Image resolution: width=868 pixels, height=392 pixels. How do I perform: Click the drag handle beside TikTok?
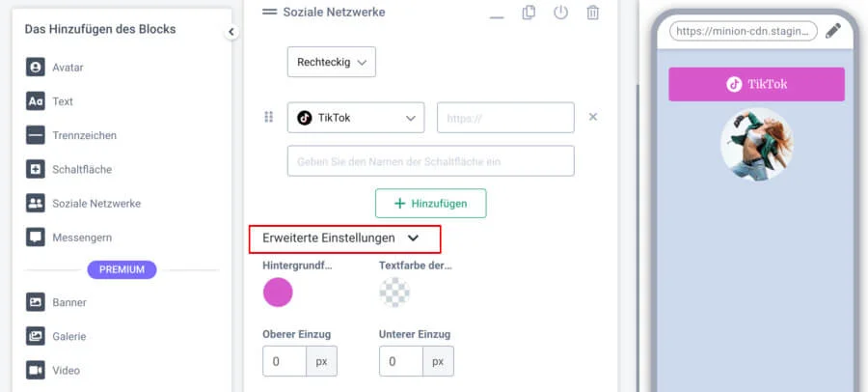click(269, 117)
